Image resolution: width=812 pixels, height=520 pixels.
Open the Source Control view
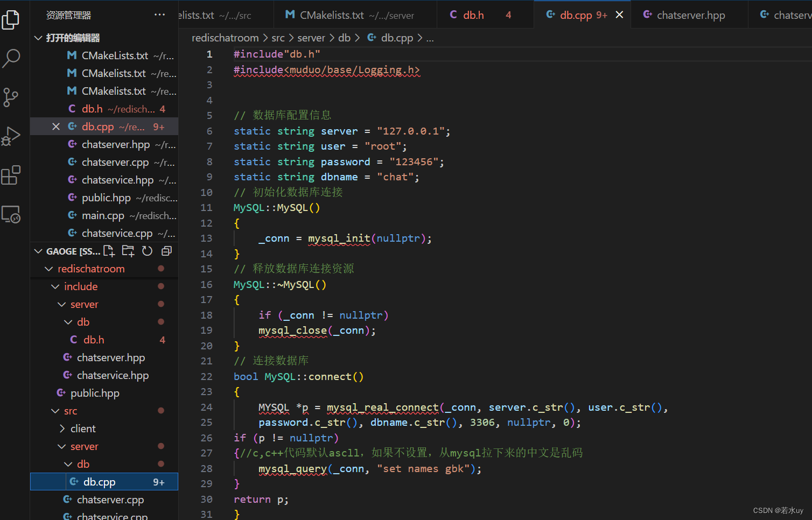click(x=11, y=97)
